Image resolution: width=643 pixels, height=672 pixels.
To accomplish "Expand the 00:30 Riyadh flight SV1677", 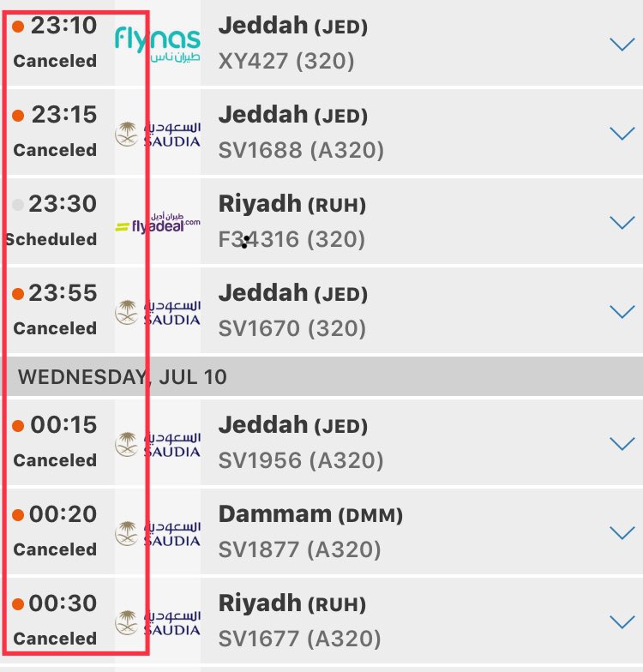I will click(622, 622).
